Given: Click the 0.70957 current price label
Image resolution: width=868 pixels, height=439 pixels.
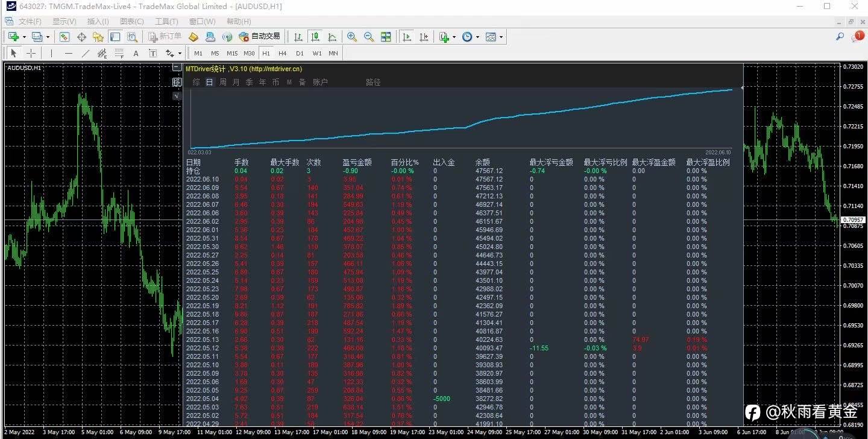Looking at the screenshot, I should coord(853,219).
